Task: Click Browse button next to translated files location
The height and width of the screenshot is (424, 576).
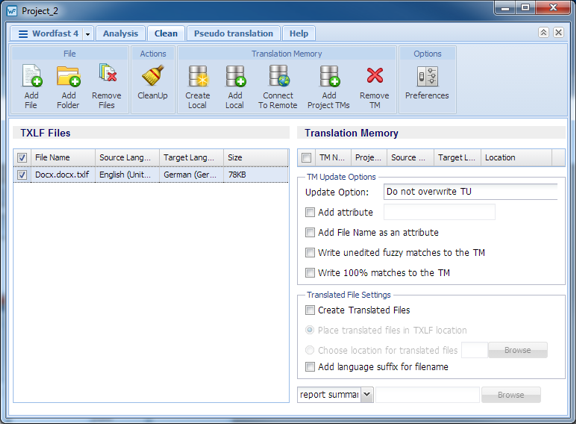Action: 518,350
